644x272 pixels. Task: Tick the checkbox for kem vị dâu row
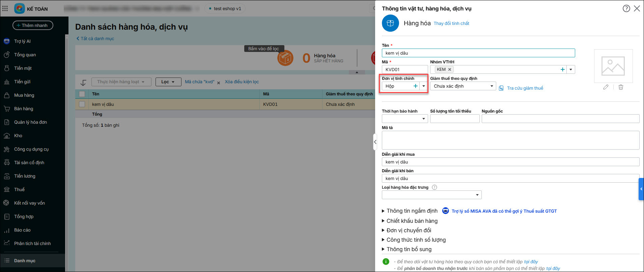tap(82, 104)
